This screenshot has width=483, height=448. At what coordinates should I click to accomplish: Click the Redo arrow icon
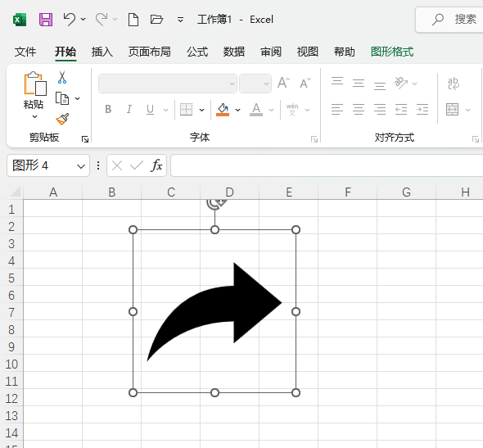pyautogui.click(x=102, y=20)
